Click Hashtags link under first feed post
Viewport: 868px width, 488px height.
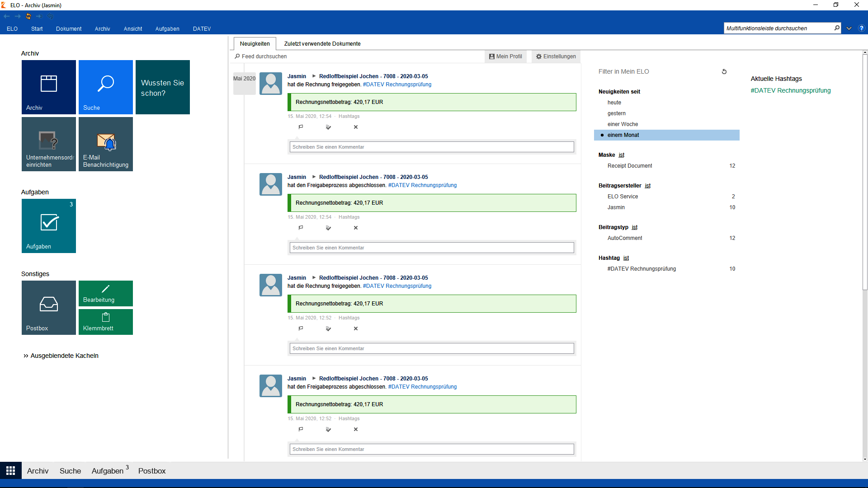pos(349,116)
